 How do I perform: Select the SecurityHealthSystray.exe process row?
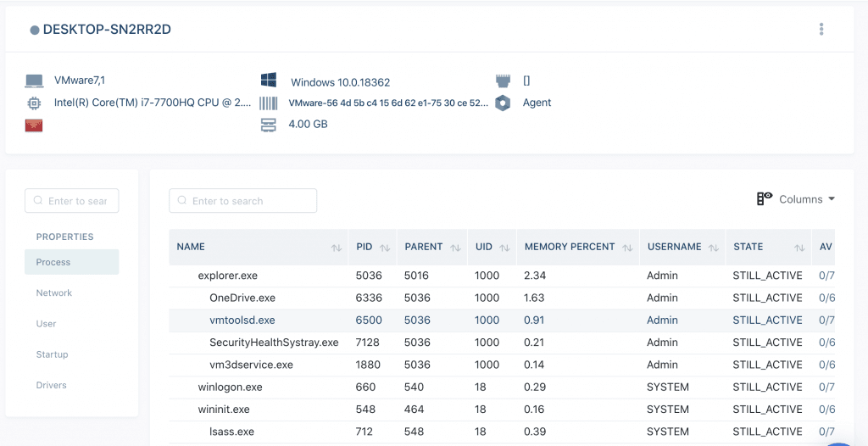[x=502, y=343]
